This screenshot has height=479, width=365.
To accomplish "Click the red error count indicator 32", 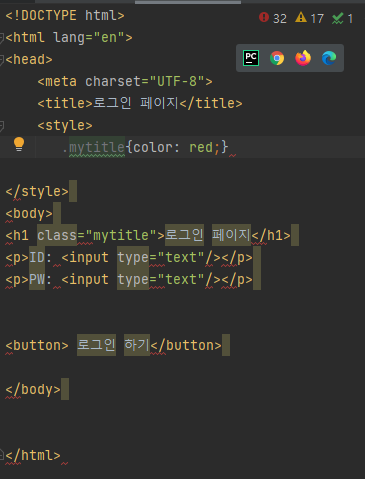I will (x=273, y=18).
